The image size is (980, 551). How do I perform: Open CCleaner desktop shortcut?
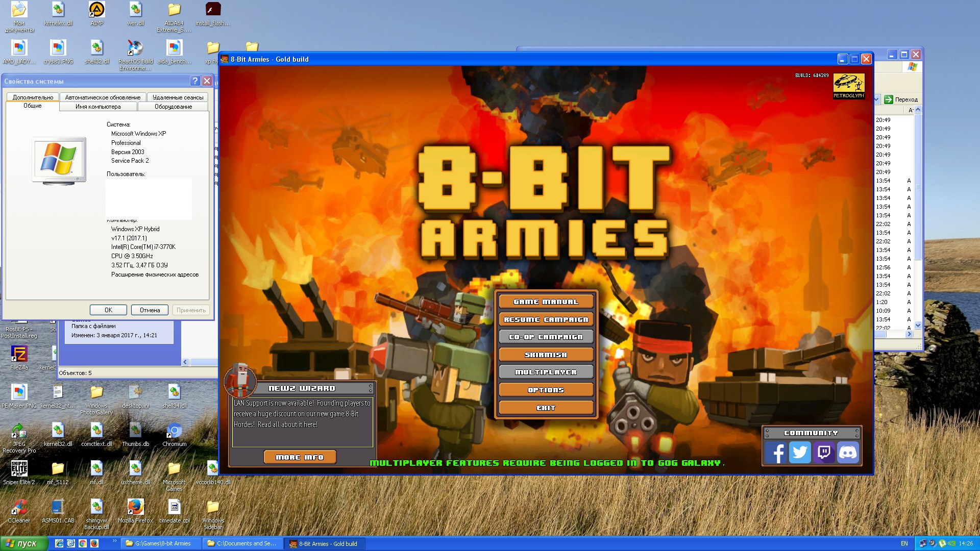coord(19,511)
